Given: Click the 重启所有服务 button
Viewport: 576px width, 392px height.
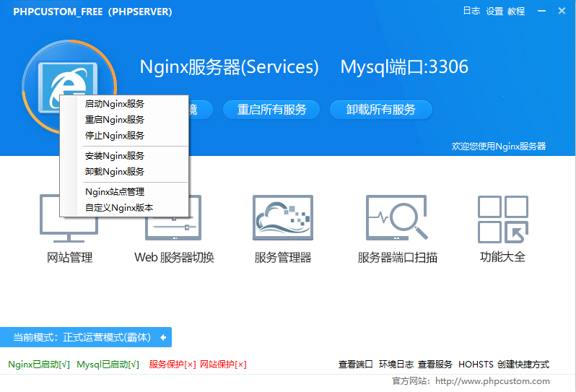Looking at the screenshot, I should pos(271,110).
